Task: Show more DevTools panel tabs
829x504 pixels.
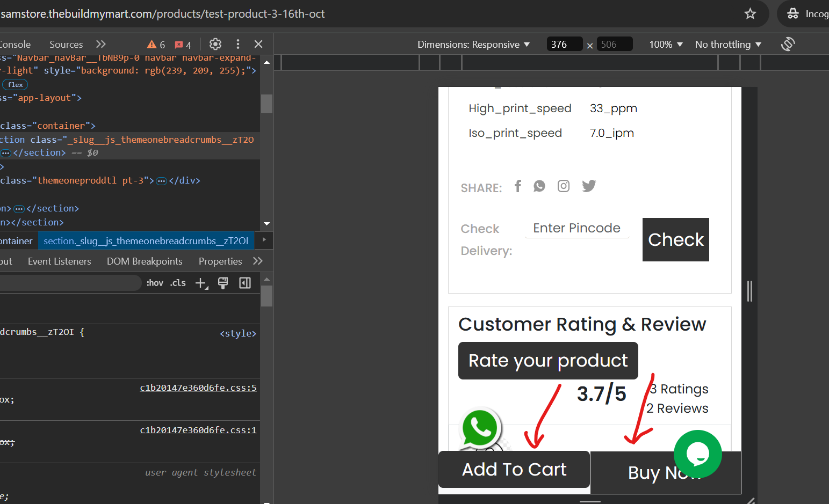Action: tap(101, 44)
